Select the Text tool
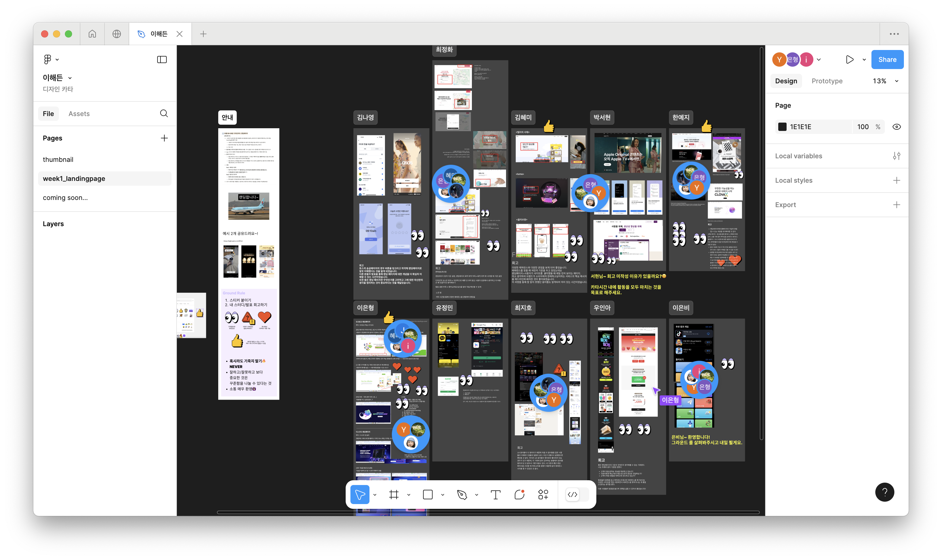 495,494
